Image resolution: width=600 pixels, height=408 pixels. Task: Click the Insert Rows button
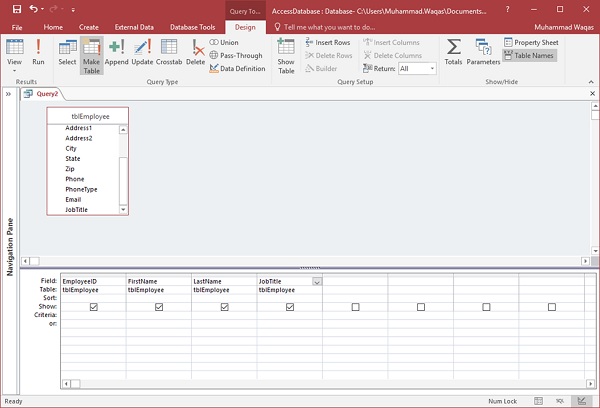click(332, 43)
